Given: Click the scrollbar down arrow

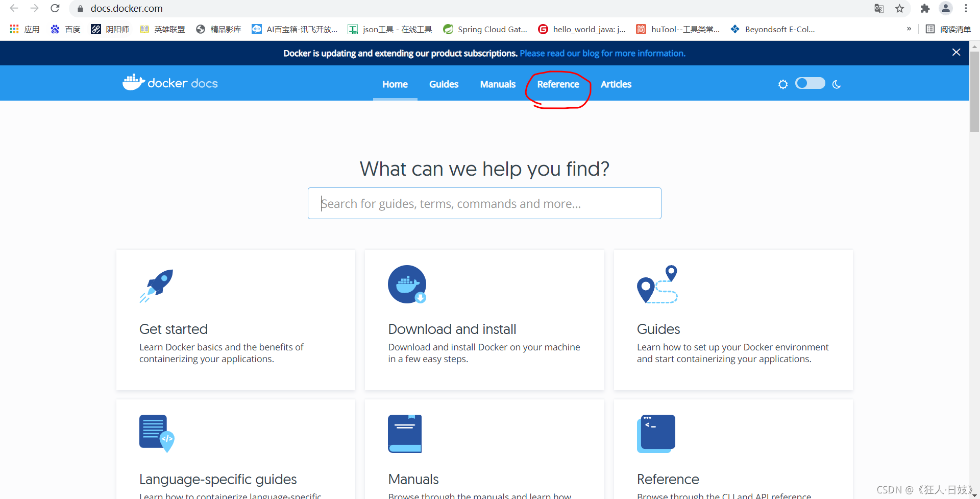Looking at the screenshot, I should pos(974,494).
